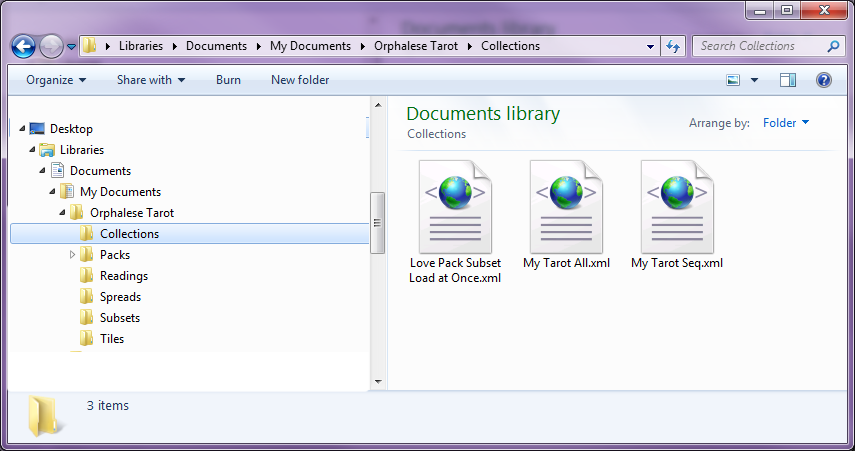
Task: Click the folder icon in address bar
Action: pos(89,46)
